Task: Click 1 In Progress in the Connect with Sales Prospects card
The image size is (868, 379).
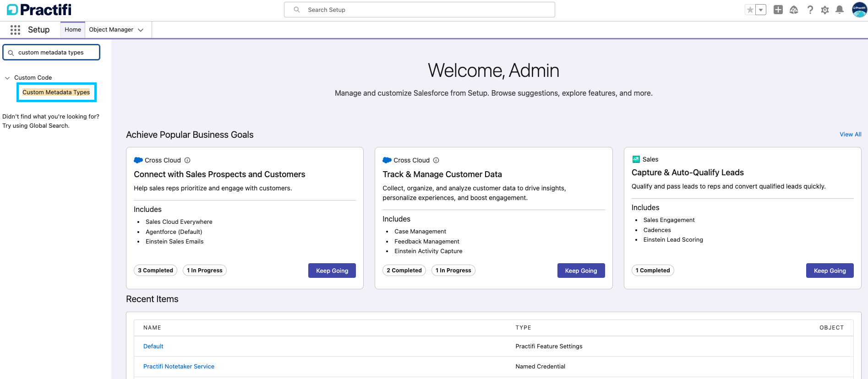Action: coord(205,271)
